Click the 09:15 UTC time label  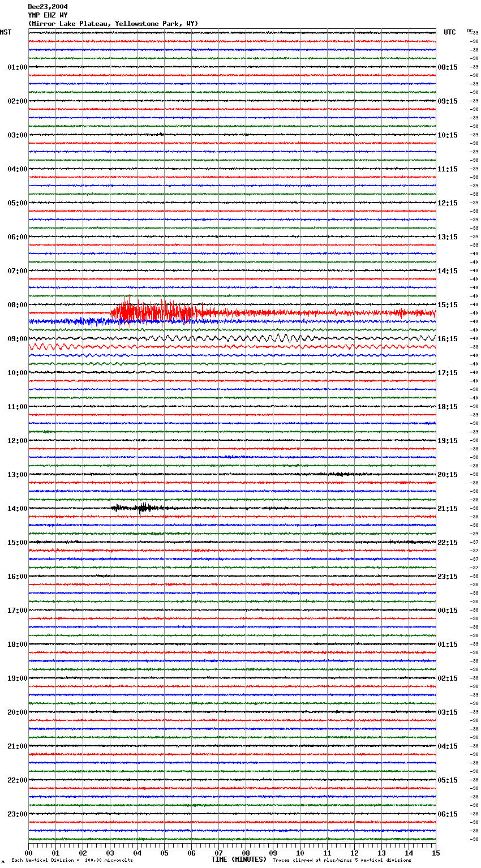448,101
